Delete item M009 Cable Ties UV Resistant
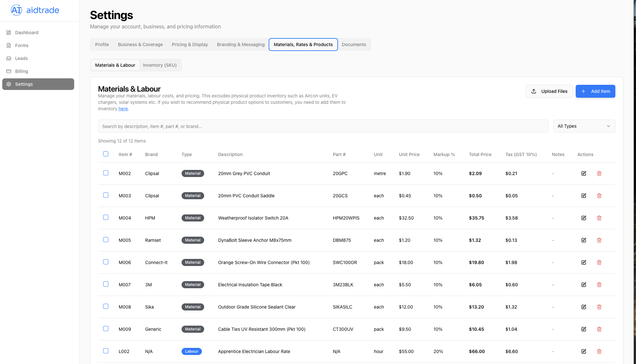 (x=599, y=329)
